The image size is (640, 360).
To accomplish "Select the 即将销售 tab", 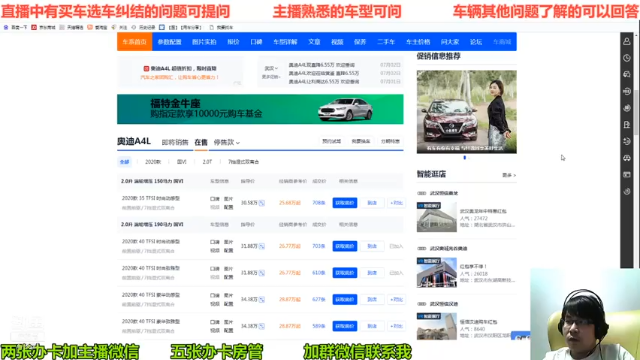I will 175,142.
